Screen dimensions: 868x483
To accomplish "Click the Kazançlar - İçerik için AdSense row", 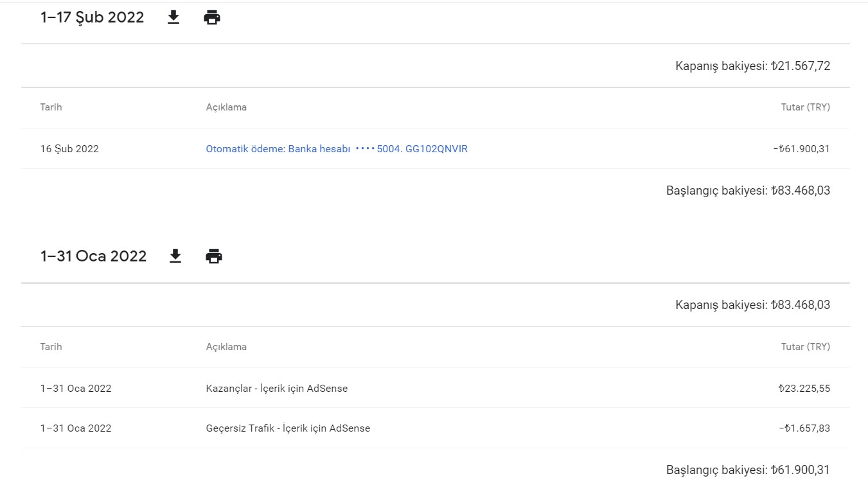I will (x=435, y=388).
